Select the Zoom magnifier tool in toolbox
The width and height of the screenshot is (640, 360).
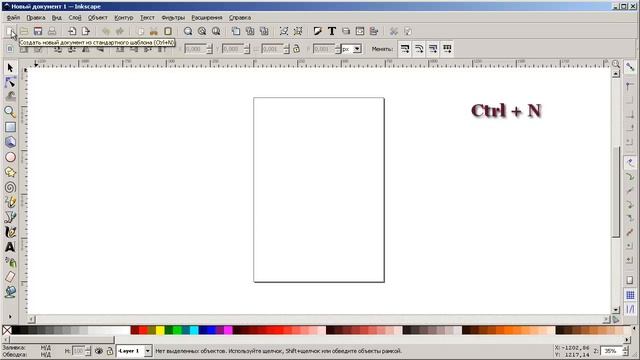pos(10,112)
